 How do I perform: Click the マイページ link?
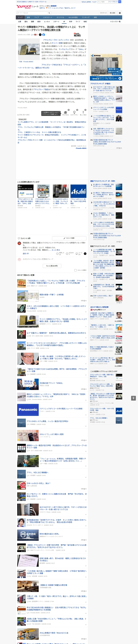click(103, 13)
